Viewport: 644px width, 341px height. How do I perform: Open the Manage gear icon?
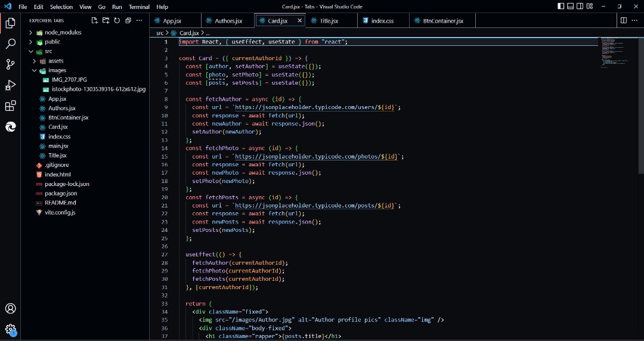coord(10,330)
